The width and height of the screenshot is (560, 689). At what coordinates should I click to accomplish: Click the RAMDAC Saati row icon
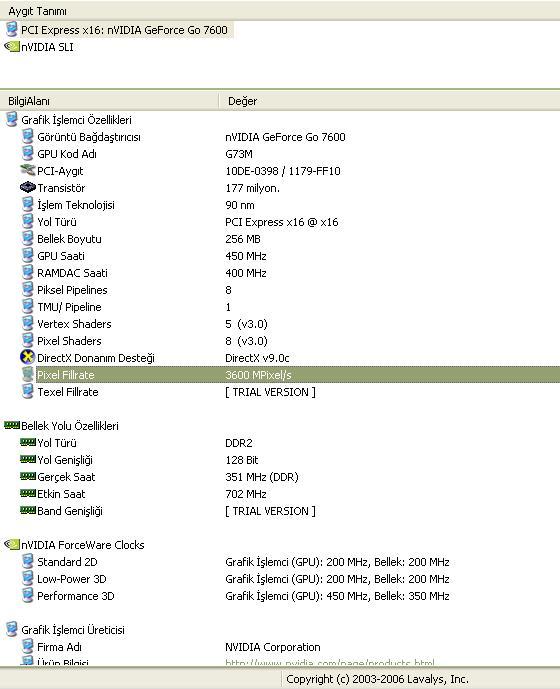[27, 272]
